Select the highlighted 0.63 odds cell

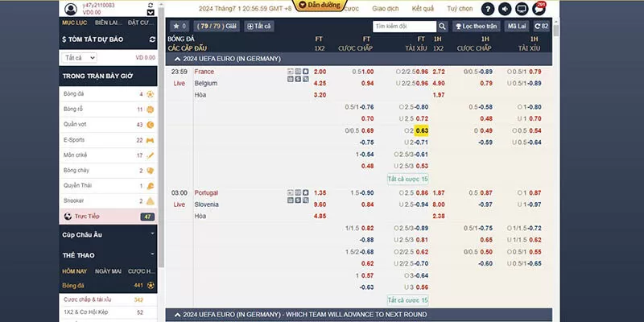(x=422, y=130)
